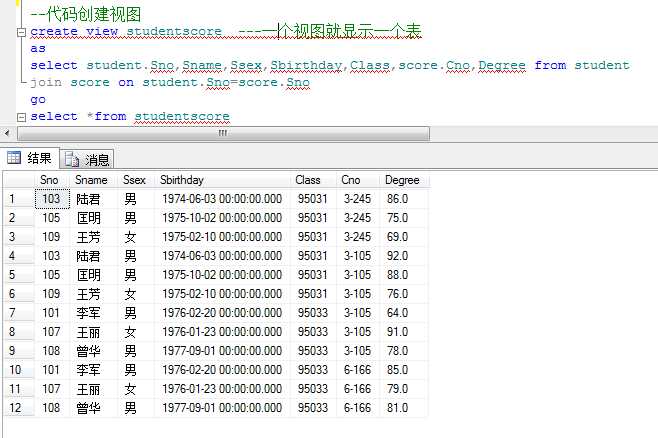Select the Sname column header
Screen dimensions: 658x438
[x=93, y=180]
